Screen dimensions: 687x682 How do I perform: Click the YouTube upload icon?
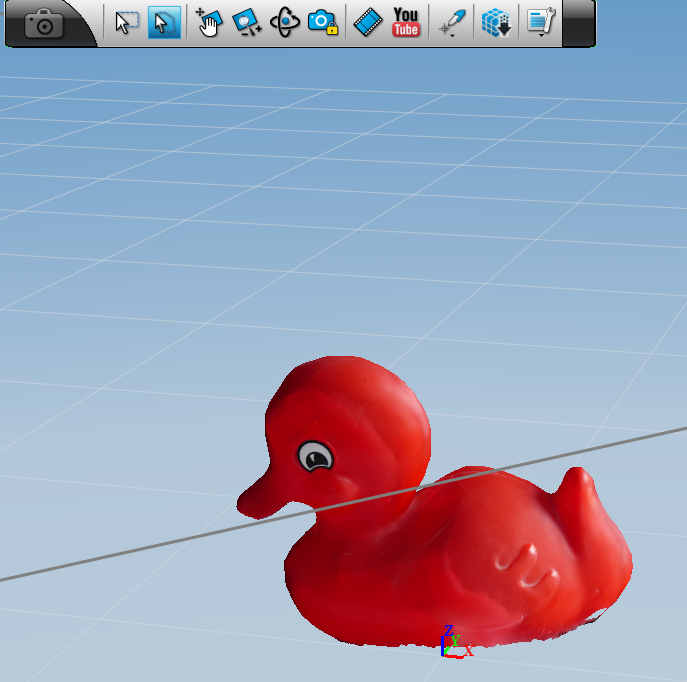(406, 22)
